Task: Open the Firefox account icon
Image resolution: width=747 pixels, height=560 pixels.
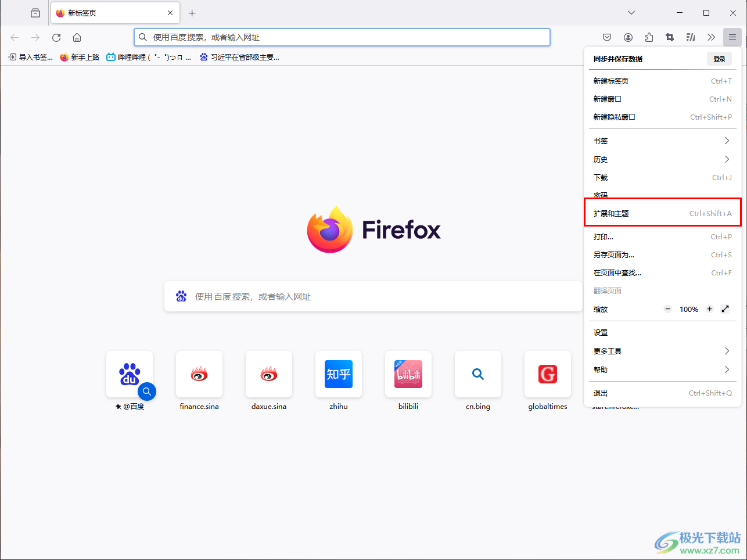Action: 628,37
